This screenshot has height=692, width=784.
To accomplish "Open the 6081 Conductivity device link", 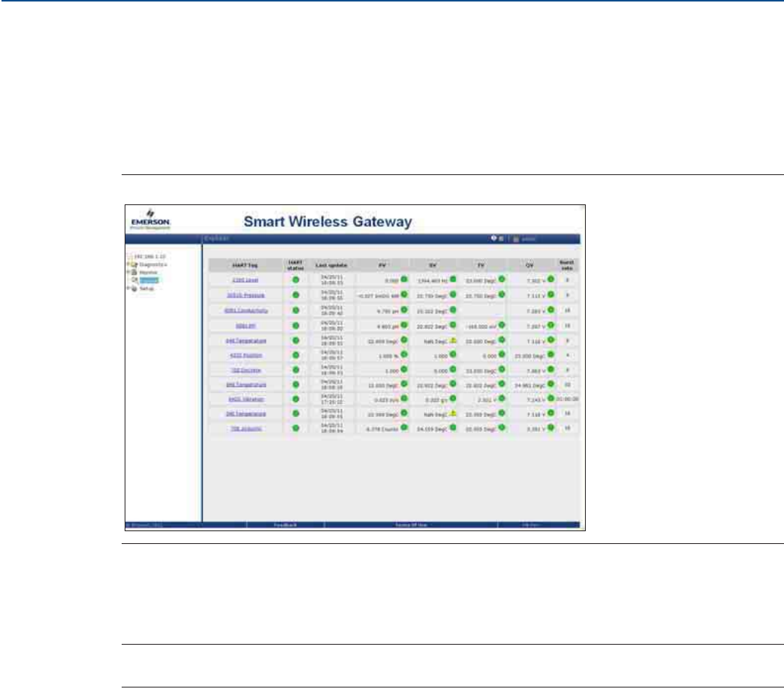I will click(x=246, y=311).
